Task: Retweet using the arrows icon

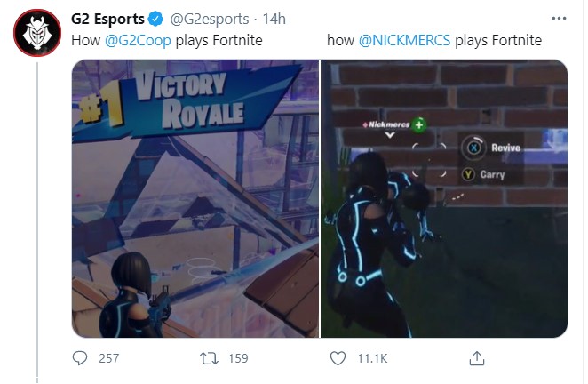Action: (209, 358)
